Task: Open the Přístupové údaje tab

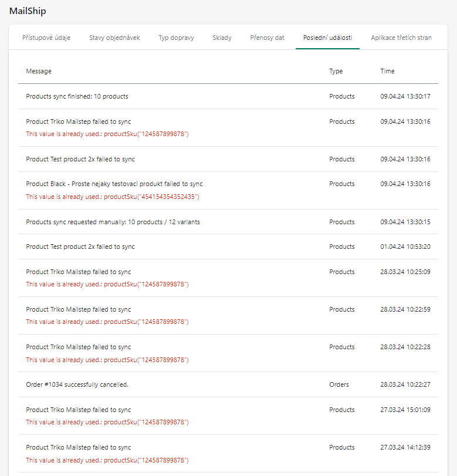Action: coord(46,38)
